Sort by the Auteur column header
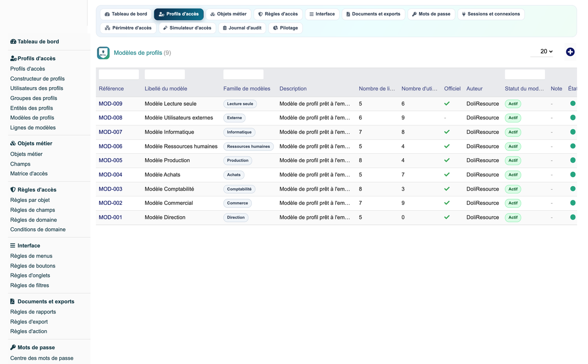This screenshot has width=588, height=364. point(474,89)
